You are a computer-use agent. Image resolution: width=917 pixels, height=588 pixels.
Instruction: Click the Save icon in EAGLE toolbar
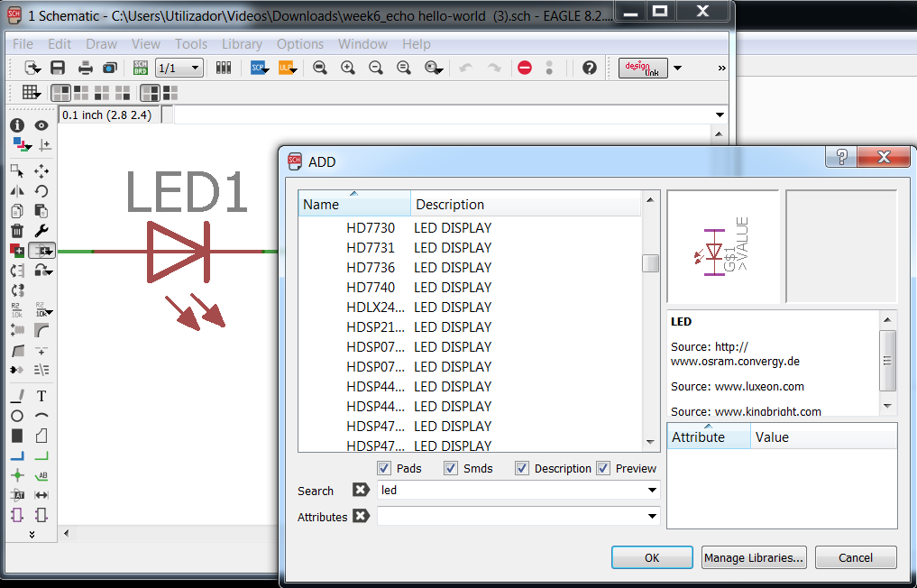tap(58, 68)
